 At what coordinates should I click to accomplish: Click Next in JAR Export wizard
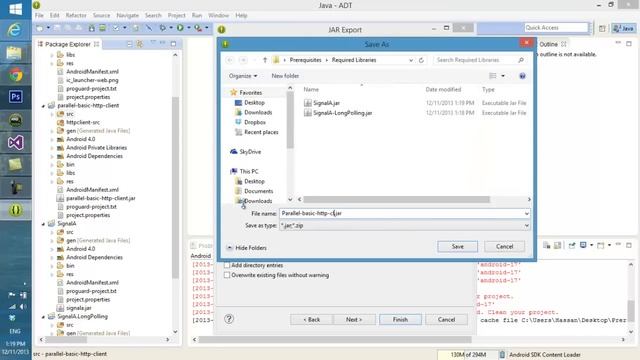click(354, 319)
